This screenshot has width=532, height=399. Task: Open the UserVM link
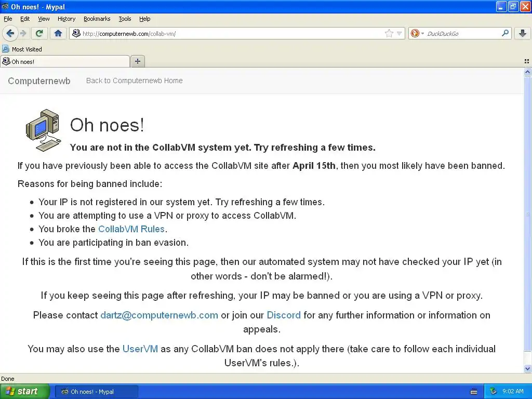pyautogui.click(x=140, y=349)
